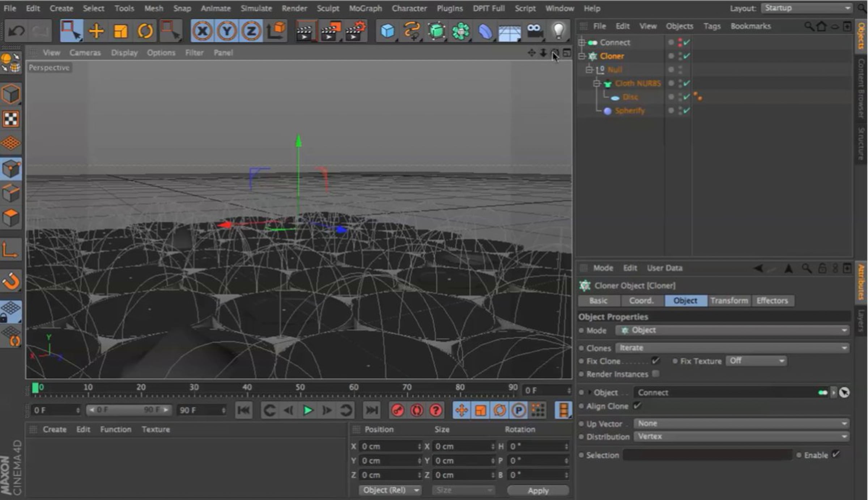Add a subdivision surface generator

coord(437,31)
